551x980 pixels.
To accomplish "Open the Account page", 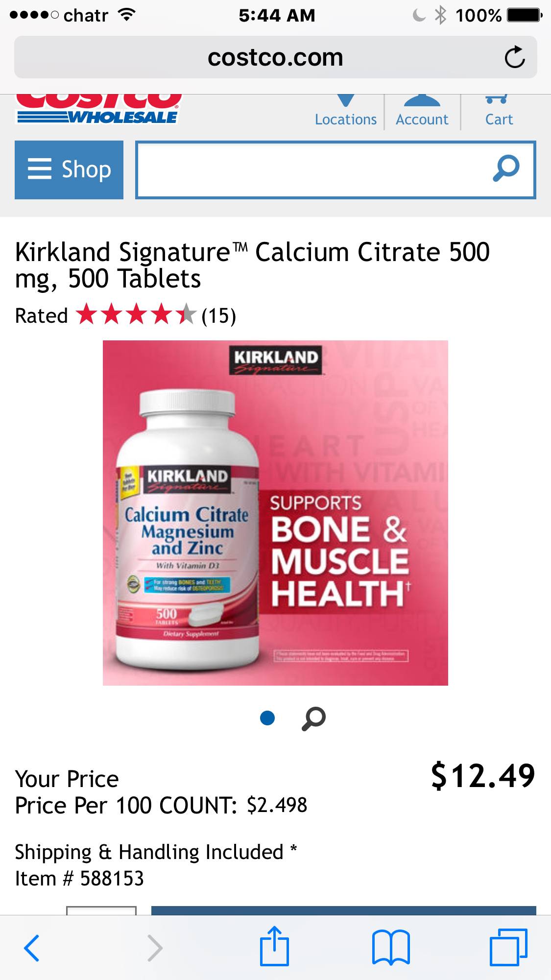I will click(422, 112).
